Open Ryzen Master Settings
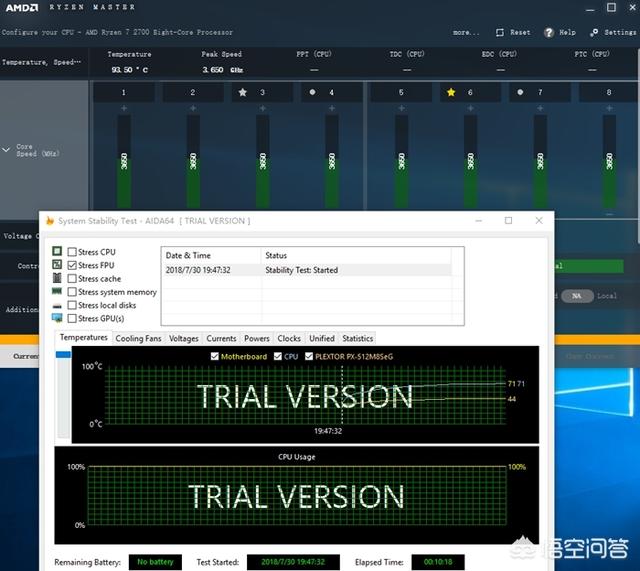The height and width of the screenshot is (571, 640). coord(613,32)
